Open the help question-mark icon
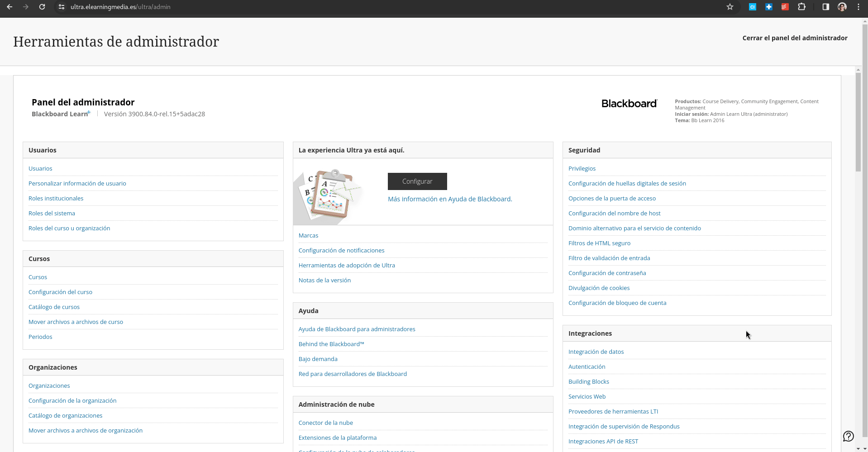Image resolution: width=868 pixels, height=452 pixels. pos(849,436)
